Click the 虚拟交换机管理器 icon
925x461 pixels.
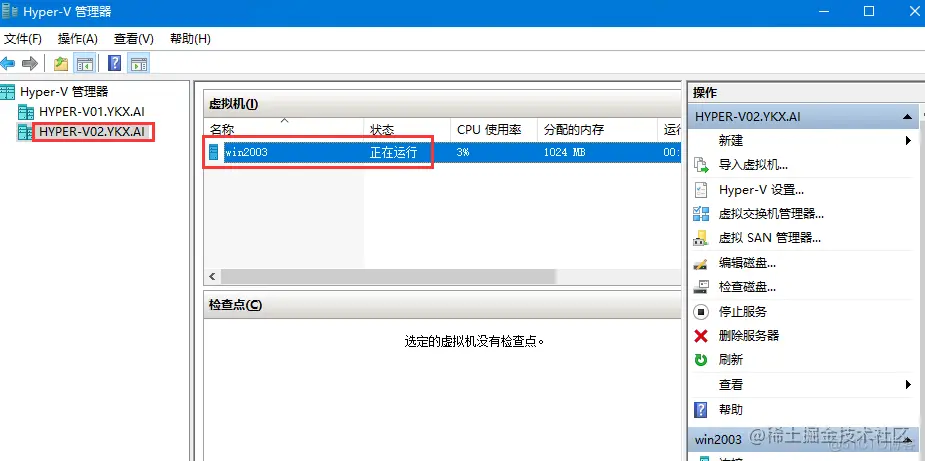[x=700, y=214]
